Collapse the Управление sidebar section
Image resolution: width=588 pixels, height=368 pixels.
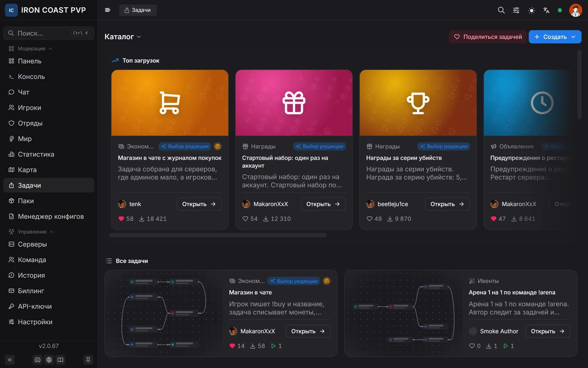coord(31,232)
